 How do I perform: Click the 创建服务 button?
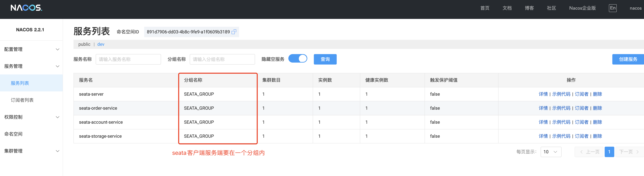[628, 59]
